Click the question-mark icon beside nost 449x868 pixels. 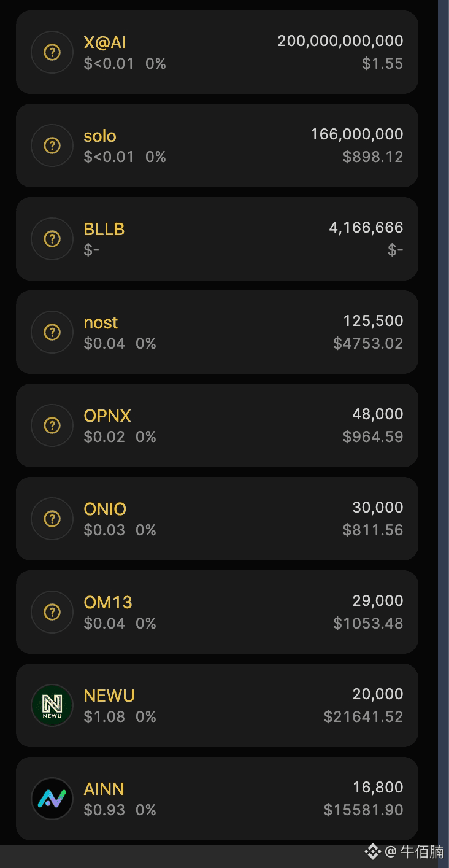(x=52, y=332)
